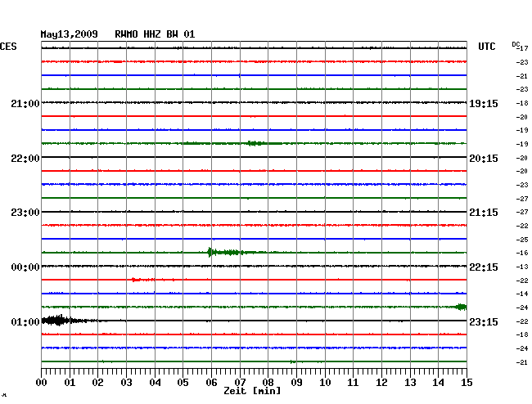This screenshot has height=404, width=532.
Task: Click the '00' minute tick label
Action: pos(42,383)
